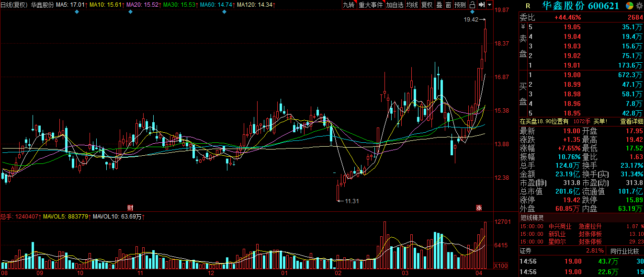Click the ¥ icon beside sell orders

(x=523, y=27)
